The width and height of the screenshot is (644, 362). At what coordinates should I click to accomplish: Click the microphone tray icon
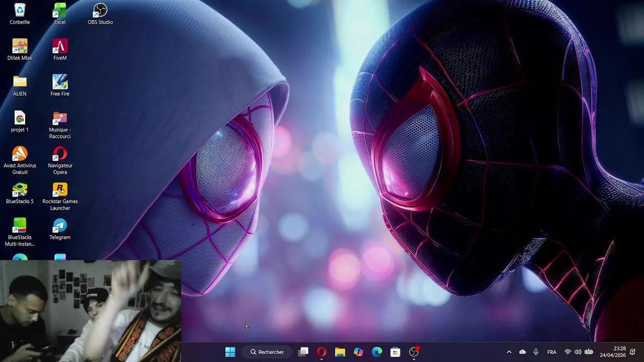[x=536, y=352]
